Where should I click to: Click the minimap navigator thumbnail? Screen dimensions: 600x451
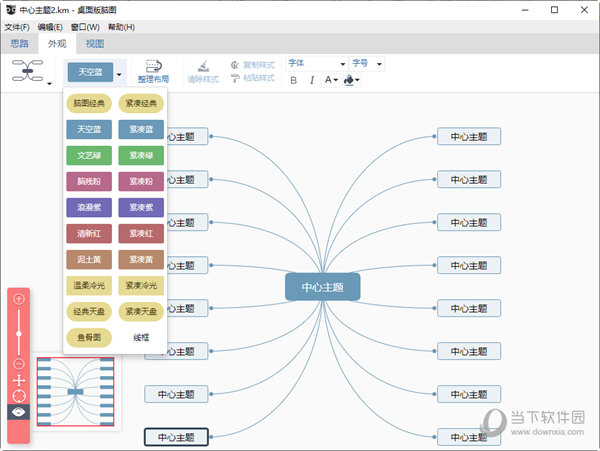(x=75, y=391)
